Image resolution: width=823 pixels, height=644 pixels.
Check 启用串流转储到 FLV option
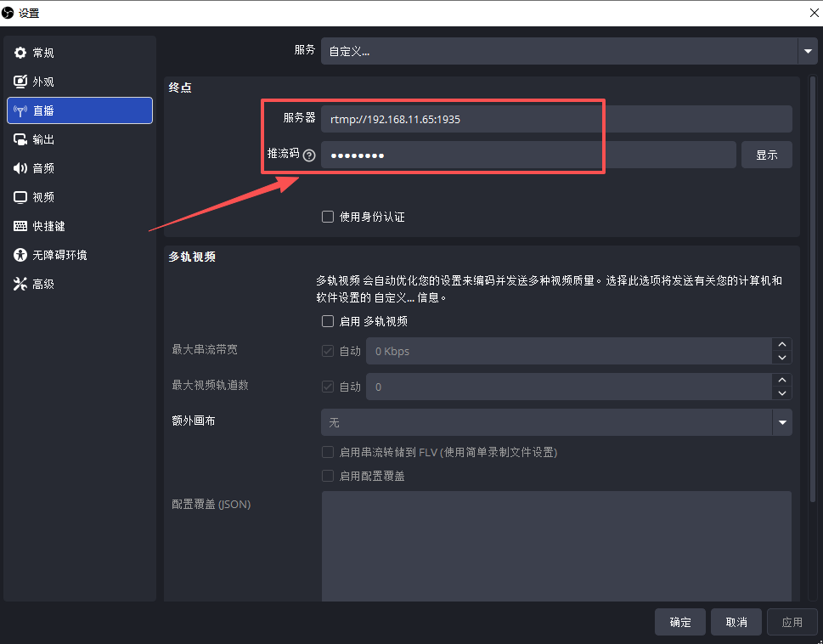click(328, 452)
